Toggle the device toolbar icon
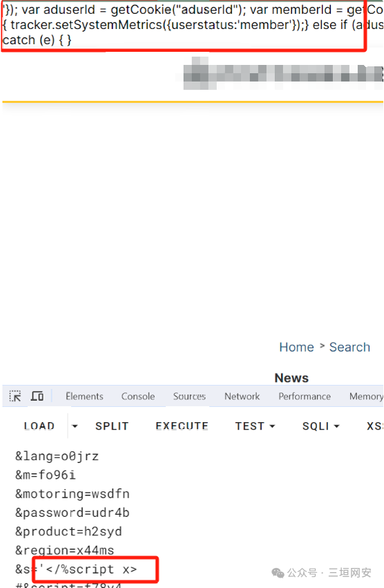Screen dimensions: 384x588 coord(37,396)
